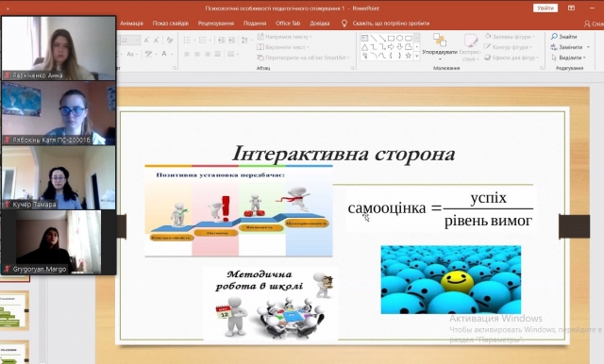Select the Rectangle shape in the shapes gallery
Image resolution: width=604 pixels, height=364 pixels.
[391, 38]
